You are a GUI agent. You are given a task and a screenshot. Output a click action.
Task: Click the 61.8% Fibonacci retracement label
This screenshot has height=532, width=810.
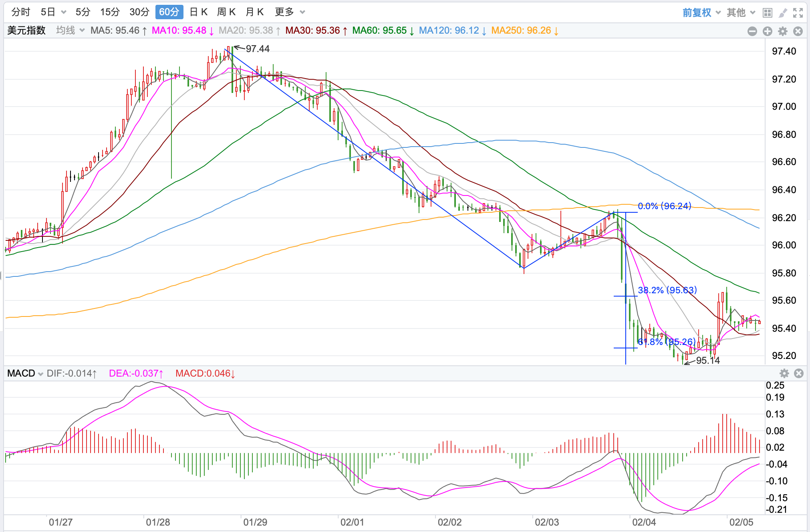tap(666, 342)
